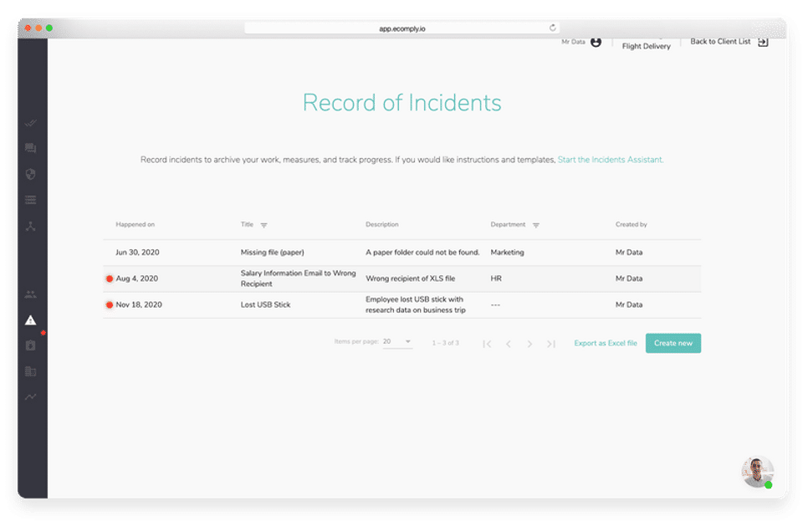Image resolution: width=803 pixels, height=532 pixels.
Task: Click the Marketing department cell
Action: tap(507, 253)
